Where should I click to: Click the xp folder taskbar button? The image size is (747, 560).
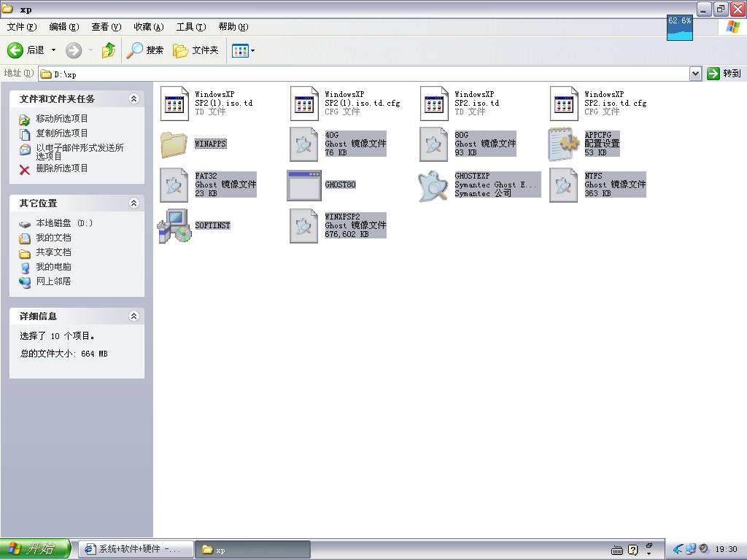pos(253,550)
